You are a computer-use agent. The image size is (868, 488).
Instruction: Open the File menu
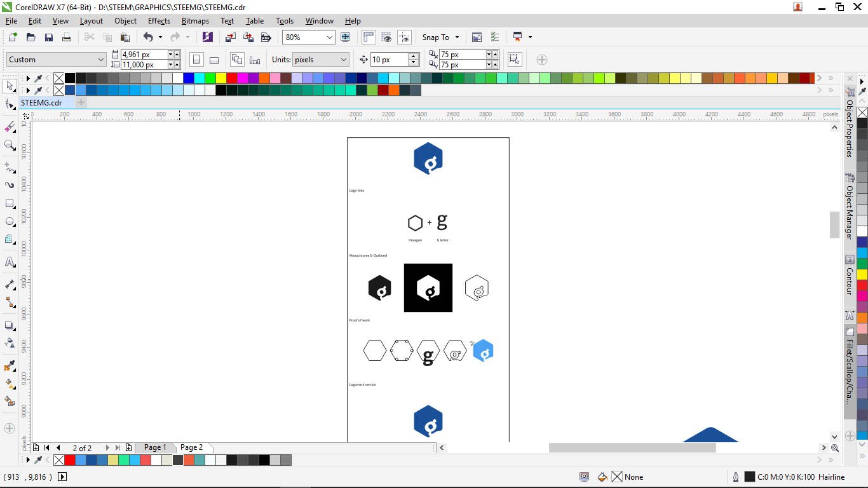tap(11, 21)
